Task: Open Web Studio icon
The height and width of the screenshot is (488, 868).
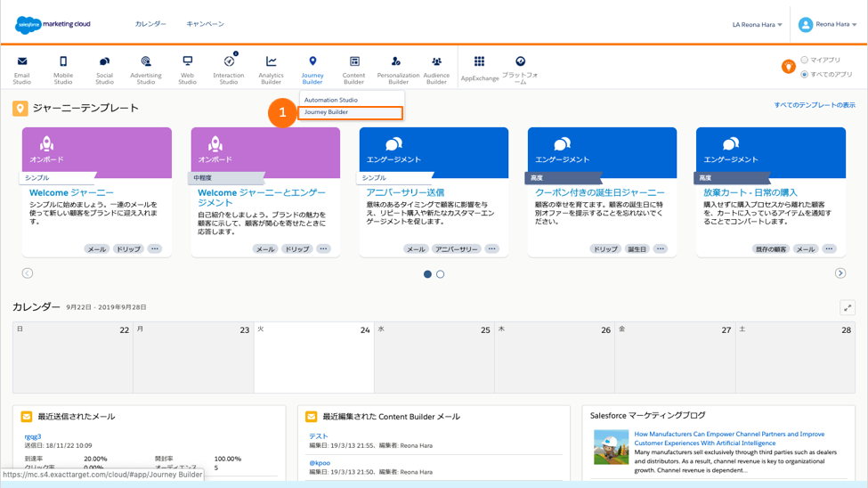Action: 188,61
